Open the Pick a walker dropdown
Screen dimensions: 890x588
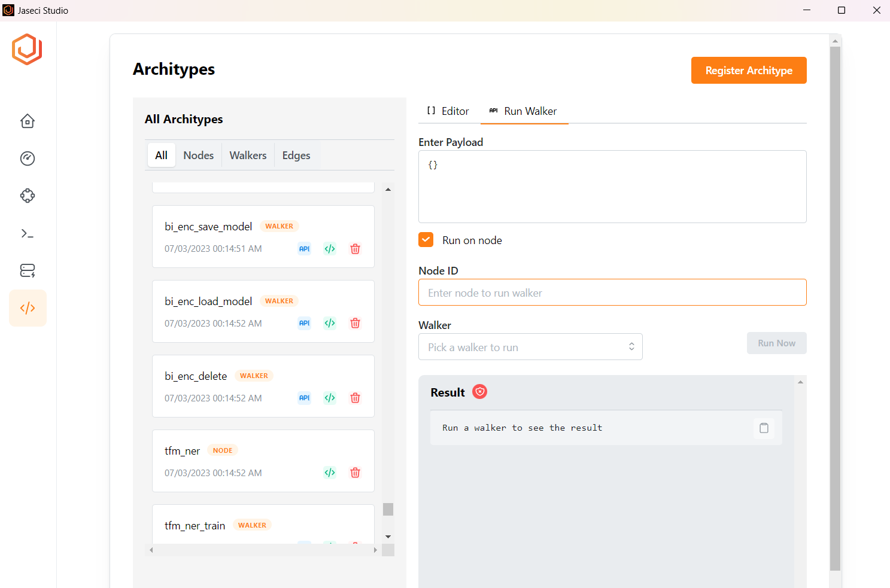(530, 347)
